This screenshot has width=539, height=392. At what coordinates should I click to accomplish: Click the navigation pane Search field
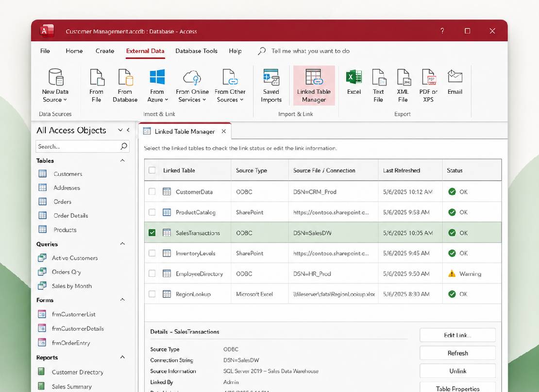click(82, 147)
